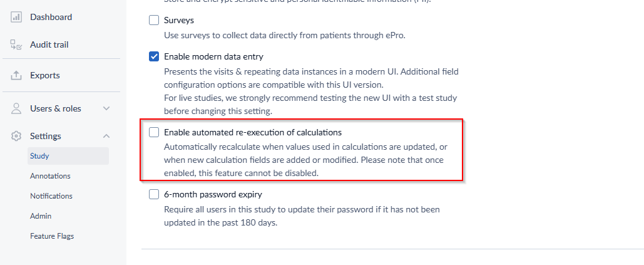Click the Users & roles person icon
This screenshot has width=644, height=265.
point(16,108)
